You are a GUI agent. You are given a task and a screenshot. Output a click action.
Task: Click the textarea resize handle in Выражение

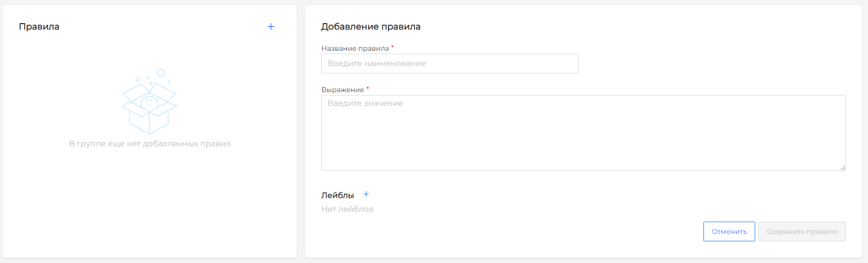coord(842,167)
